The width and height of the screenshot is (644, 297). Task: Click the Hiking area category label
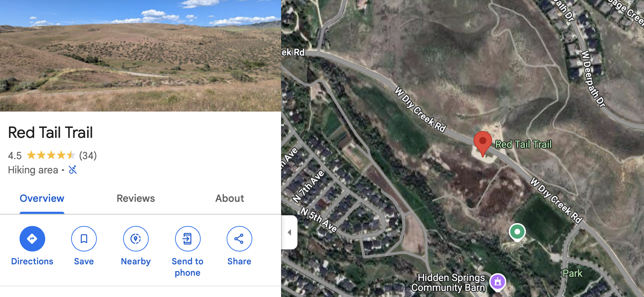pos(33,170)
